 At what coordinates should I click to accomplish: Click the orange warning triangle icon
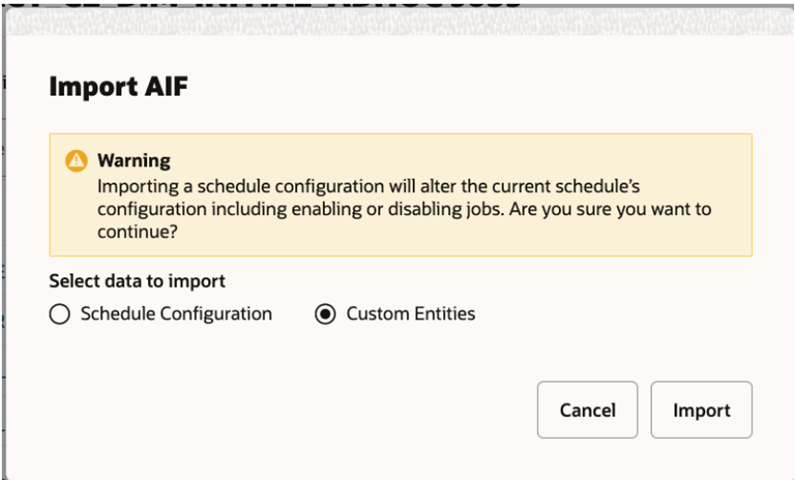pos(76,161)
